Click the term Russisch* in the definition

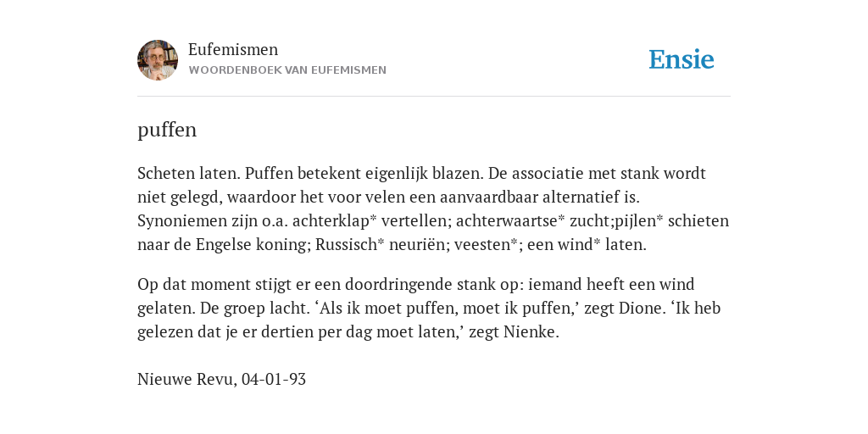point(350,245)
